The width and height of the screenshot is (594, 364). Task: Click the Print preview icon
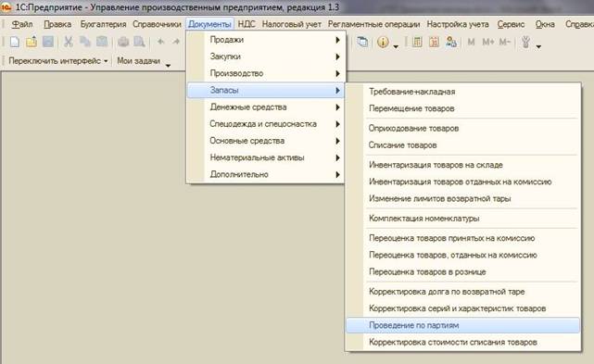pyautogui.click(x=139, y=42)
